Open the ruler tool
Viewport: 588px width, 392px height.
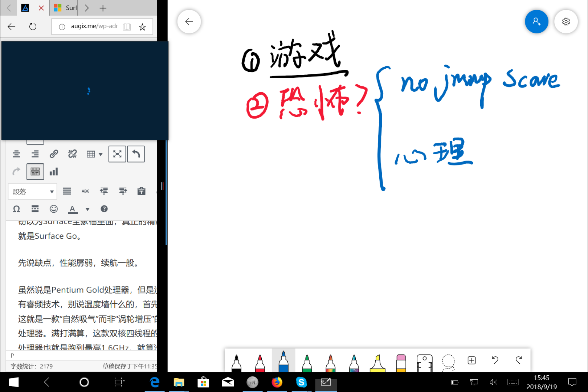tap(424, 362)
